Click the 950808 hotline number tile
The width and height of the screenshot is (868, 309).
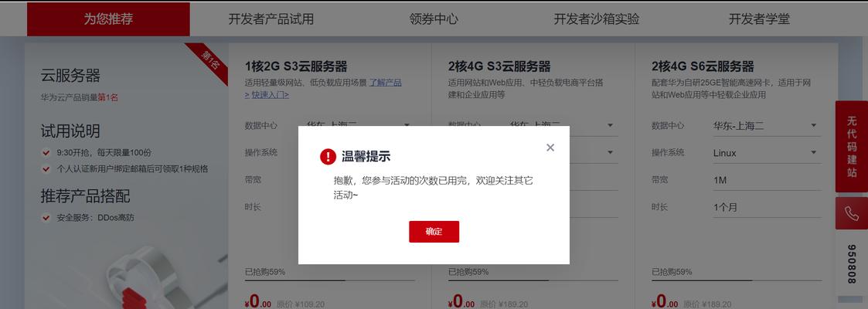click(852, 263)
